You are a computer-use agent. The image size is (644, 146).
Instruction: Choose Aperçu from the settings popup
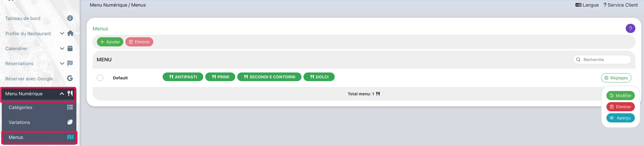[620, 118]
